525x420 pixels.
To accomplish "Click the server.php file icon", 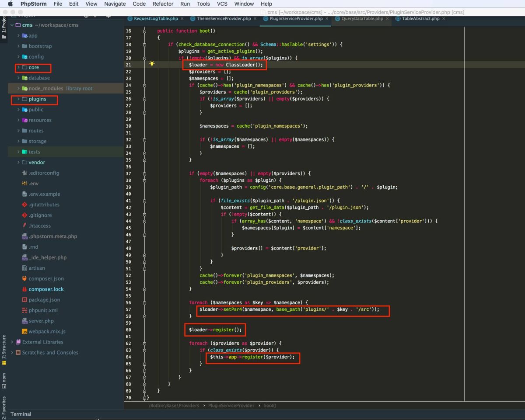I will point(24,321).
